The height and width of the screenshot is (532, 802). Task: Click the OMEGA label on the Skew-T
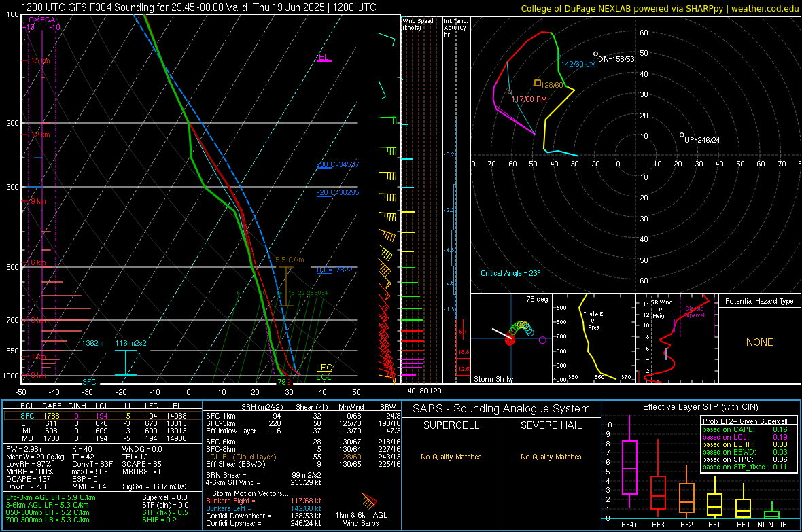(x=42, y=20)
